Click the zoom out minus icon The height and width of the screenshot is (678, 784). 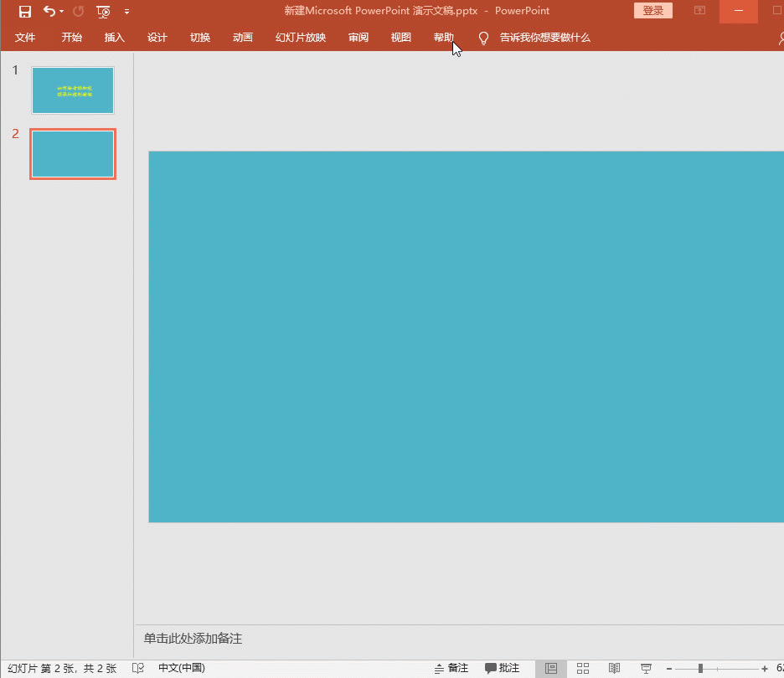(669, 668)
